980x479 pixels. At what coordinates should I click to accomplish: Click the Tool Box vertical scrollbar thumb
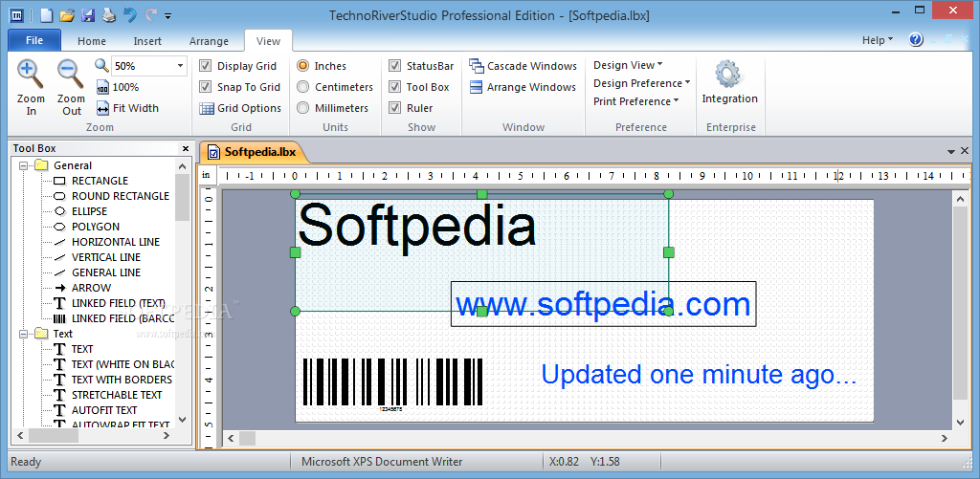click(x=182, y=197)
